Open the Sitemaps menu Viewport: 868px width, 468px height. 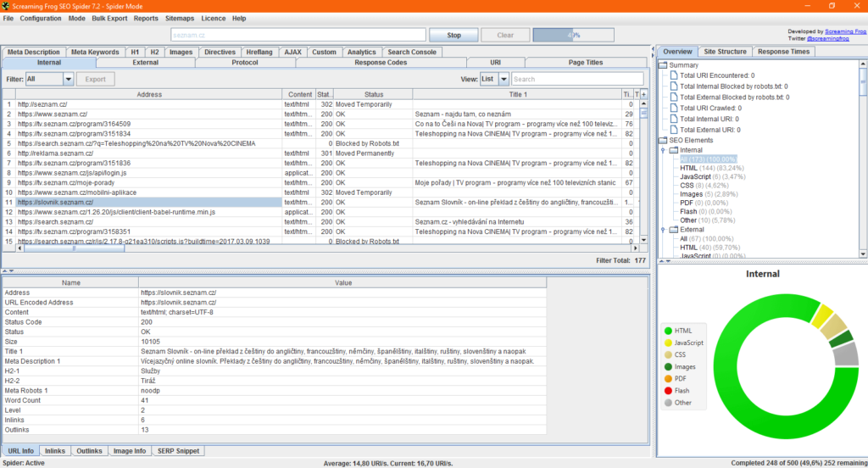pyautogui.click(x=180, y=19)
